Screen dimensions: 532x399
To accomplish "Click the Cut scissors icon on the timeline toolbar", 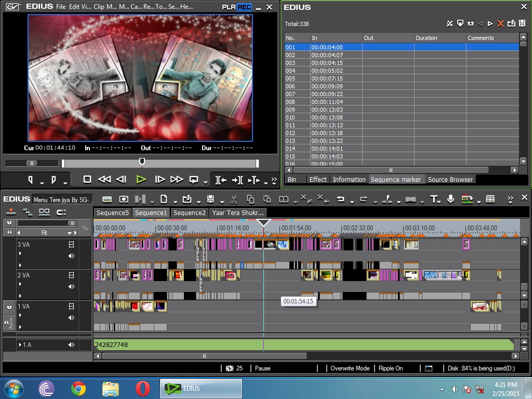I will click(x=234, y=199).
